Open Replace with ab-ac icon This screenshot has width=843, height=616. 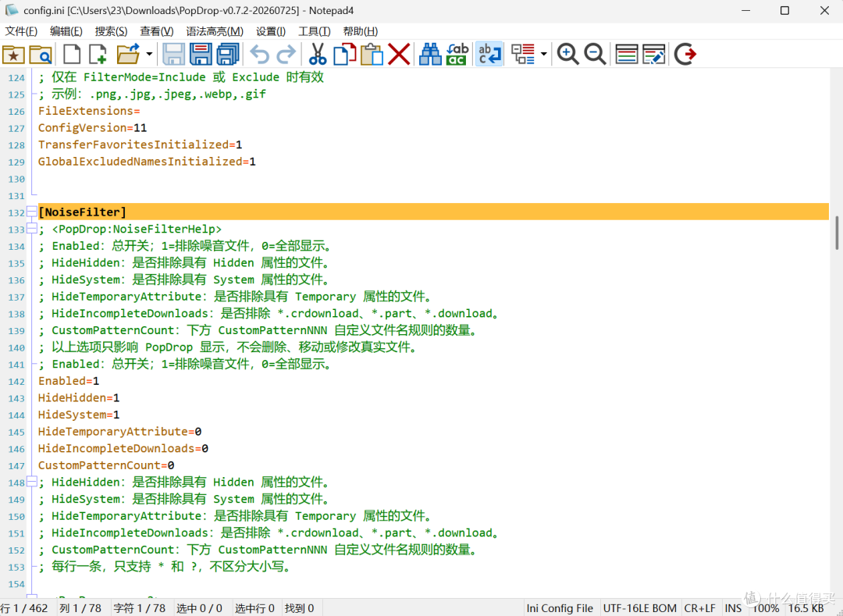click(x=457, y=55)
